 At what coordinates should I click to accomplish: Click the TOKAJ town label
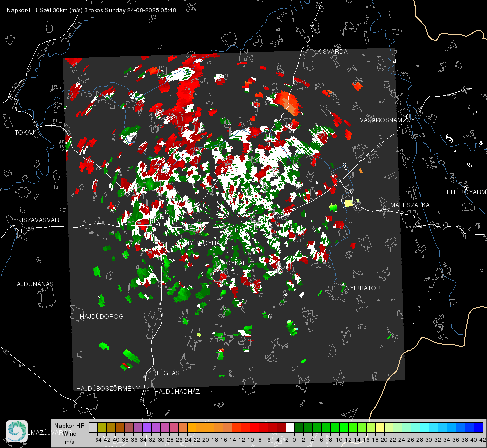point(24,133)
